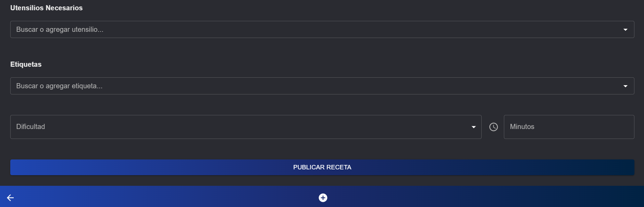The image size is (644, 207).
Task: Tap the plus icon in the bottom navigation bar
Action: [322, 198]
